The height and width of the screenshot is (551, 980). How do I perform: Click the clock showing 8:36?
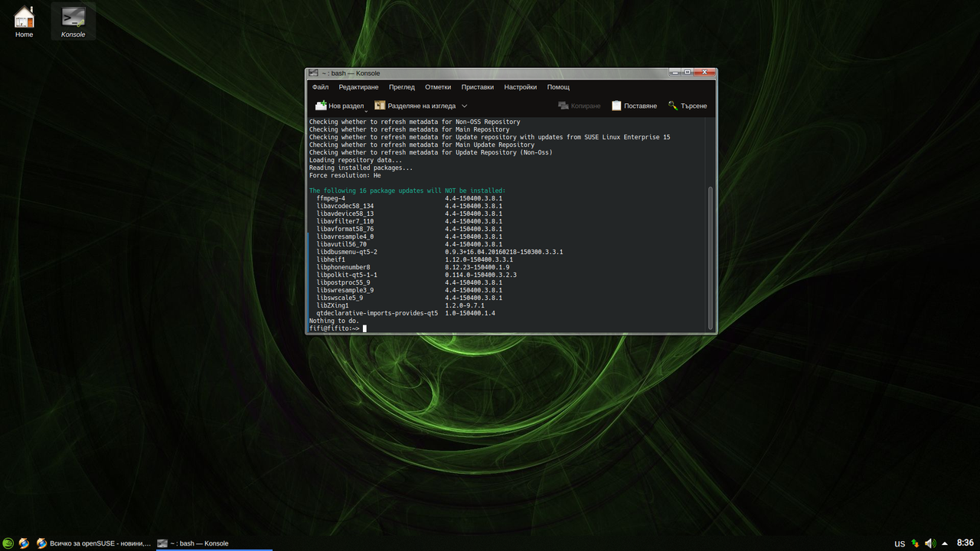(x=965, y=543)
